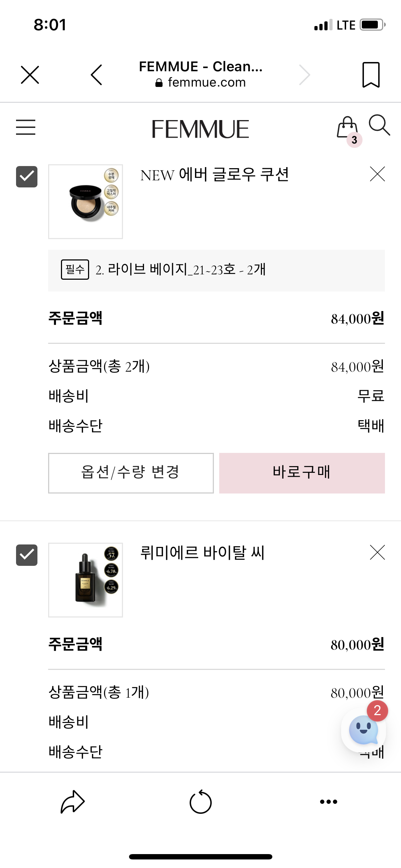
Task: Click 옵션/수량 변경 button
Action: click(x=131, y=473)
